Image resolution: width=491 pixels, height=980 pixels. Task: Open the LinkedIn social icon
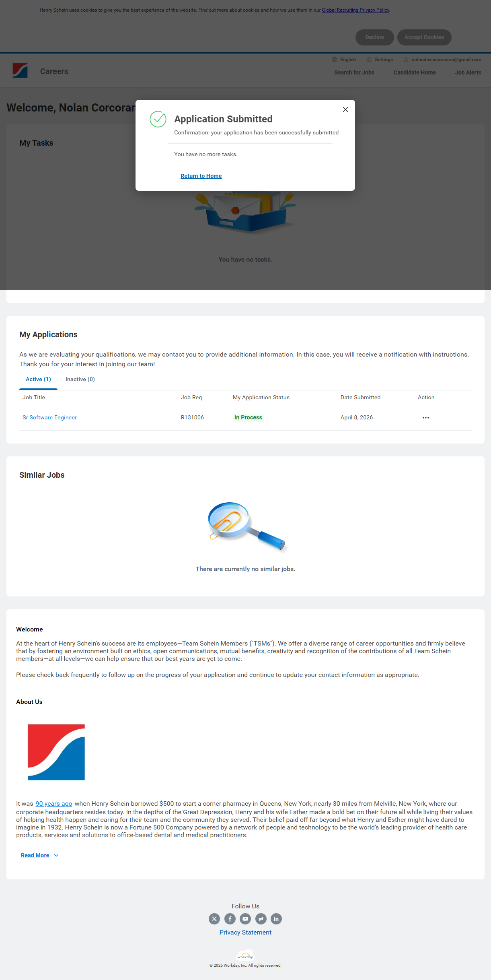pyautogui.click(x=276, y=919)
